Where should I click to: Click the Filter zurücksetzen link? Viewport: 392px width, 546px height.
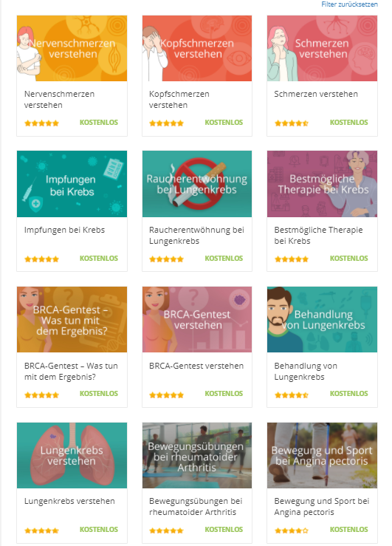(349, 4)
